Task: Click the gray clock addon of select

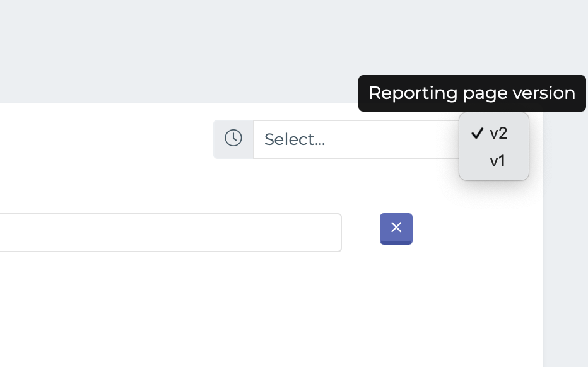Action: pyautogui.click(x=233, y=139)
